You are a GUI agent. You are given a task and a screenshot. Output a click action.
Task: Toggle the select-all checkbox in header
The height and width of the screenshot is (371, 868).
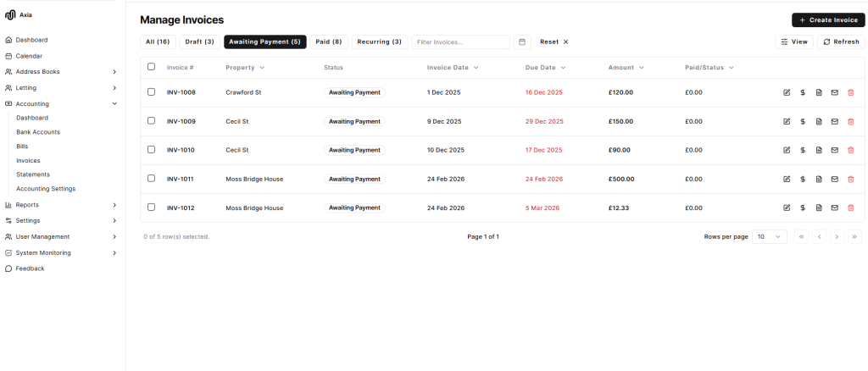152,67
